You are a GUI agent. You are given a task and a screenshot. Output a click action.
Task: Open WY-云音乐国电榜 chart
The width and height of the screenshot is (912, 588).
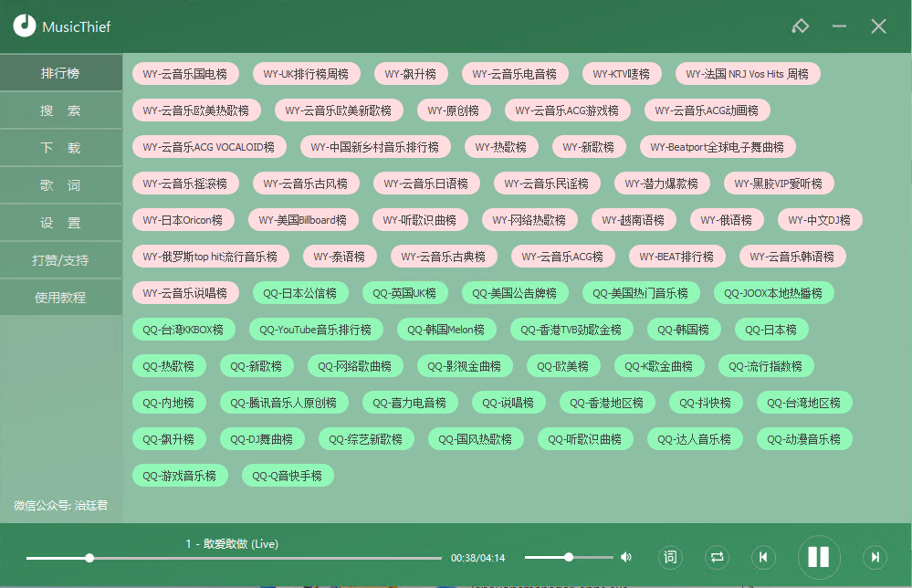tap(185, 74)
